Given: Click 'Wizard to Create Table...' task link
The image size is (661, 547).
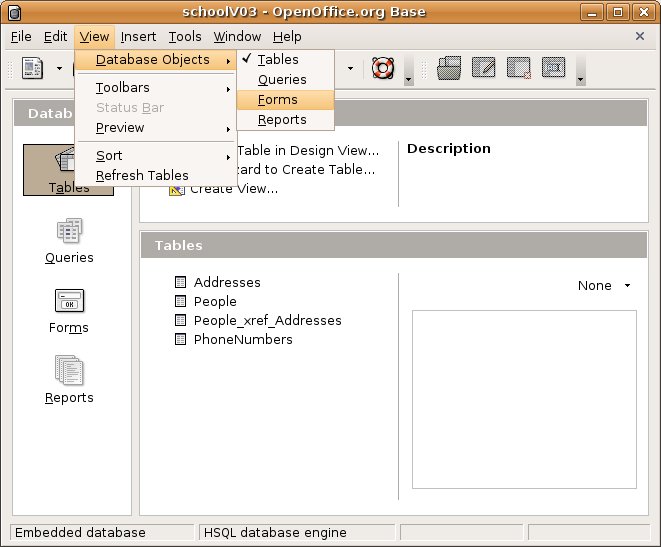Looking at the screenshot, I should pos(306,169).
